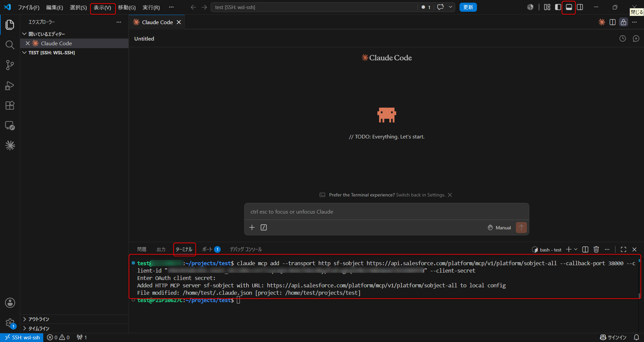
Task: Dismiss the Terminal experience banner
Action: 450,195
